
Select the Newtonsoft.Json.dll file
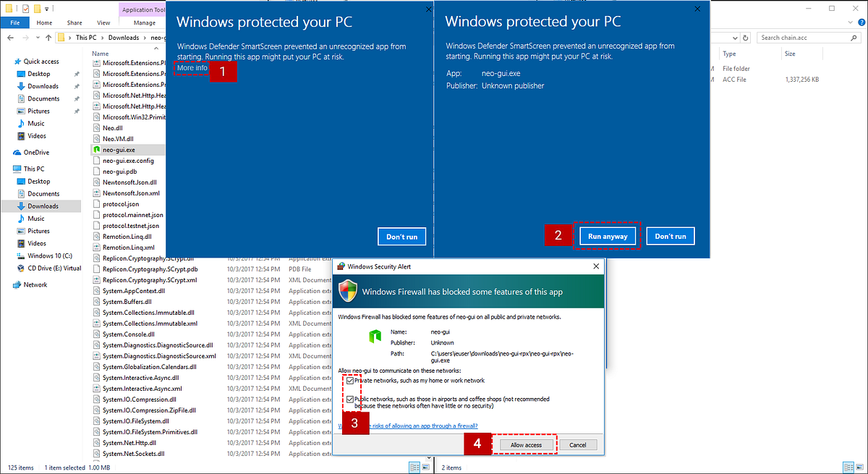click(x=129, y=182)
